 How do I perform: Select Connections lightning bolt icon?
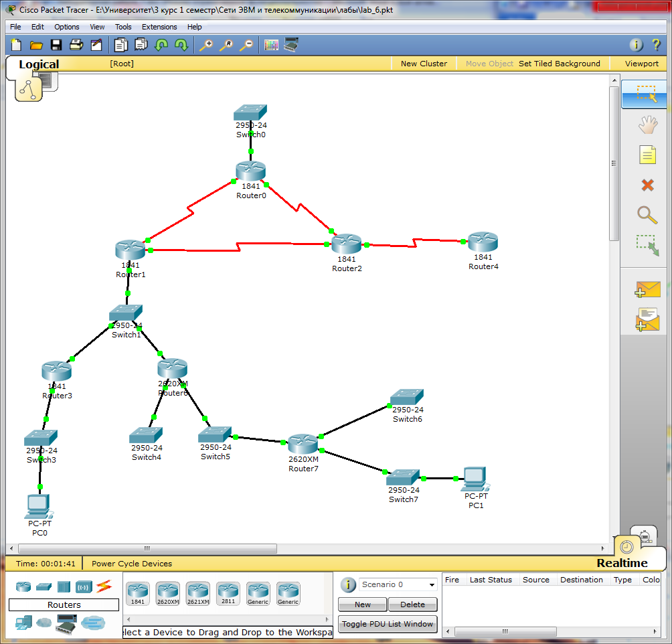pos(104,586)
